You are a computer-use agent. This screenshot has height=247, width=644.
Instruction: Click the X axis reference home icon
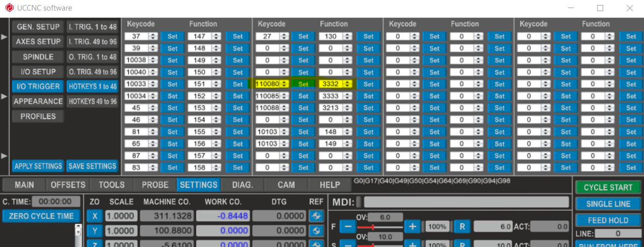tap(316, 216)
